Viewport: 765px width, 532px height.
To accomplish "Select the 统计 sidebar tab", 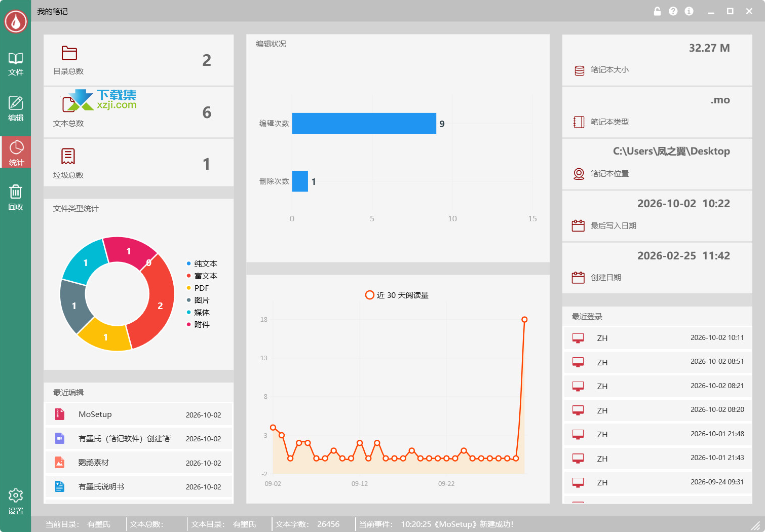I will tap(16, 152).
